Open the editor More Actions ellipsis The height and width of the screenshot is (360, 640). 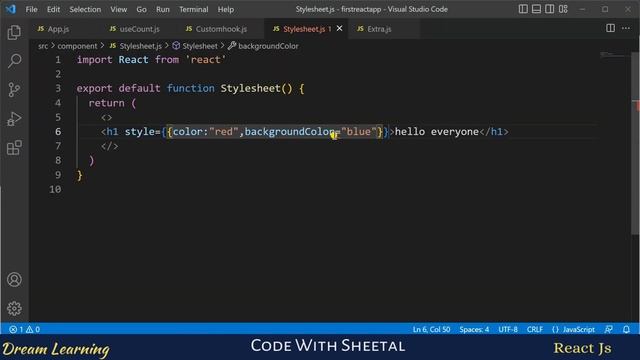point(626,28)
